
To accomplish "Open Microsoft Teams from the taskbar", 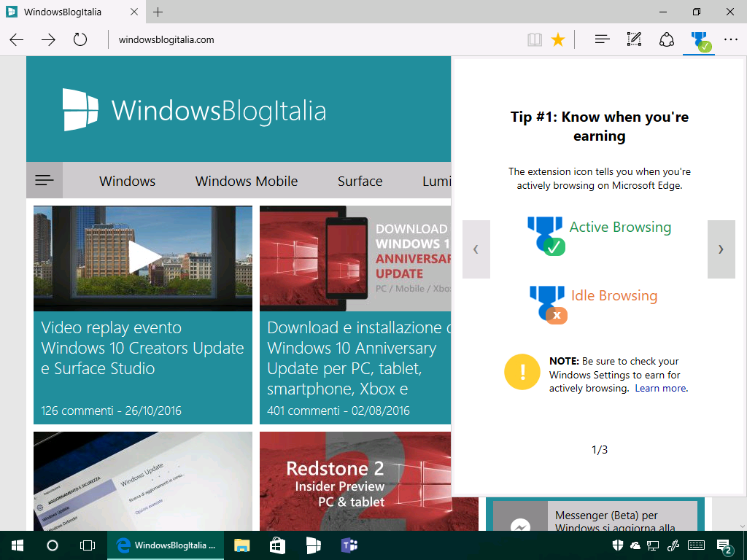I will [x=349, y=545].
